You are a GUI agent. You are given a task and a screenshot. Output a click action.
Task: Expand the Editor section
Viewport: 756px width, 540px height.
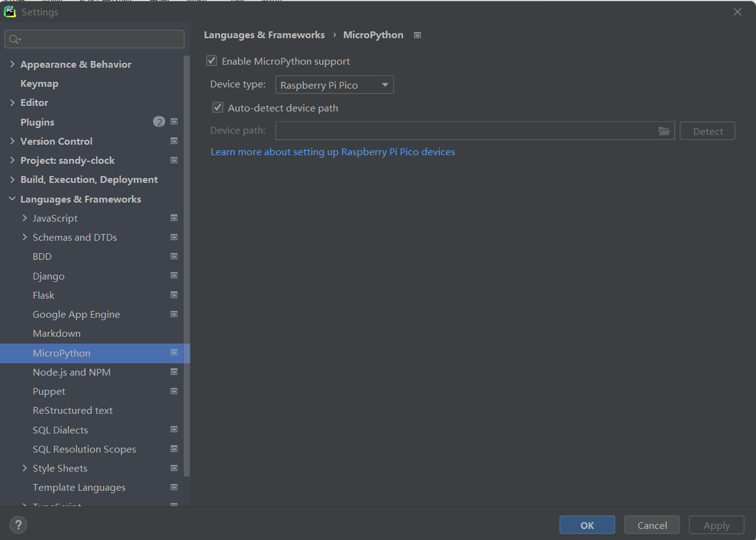coord(12,102)
